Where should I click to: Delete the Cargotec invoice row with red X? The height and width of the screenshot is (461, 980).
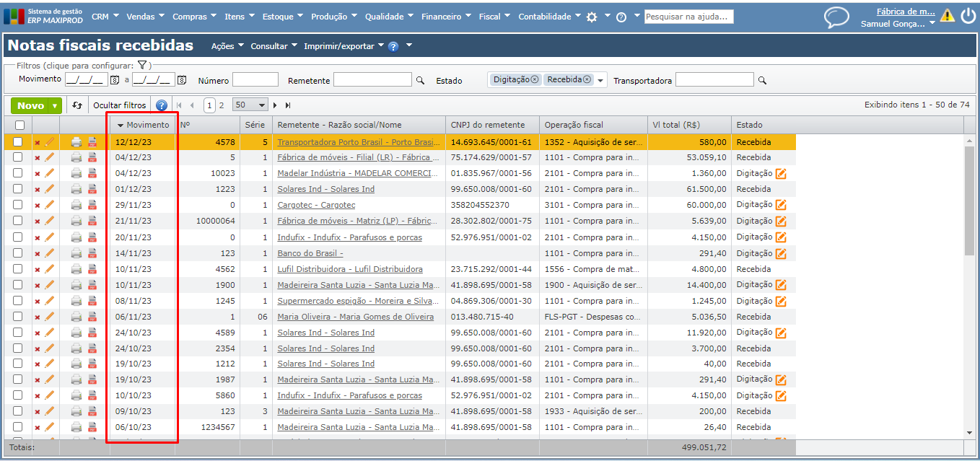tap(38, 206)
